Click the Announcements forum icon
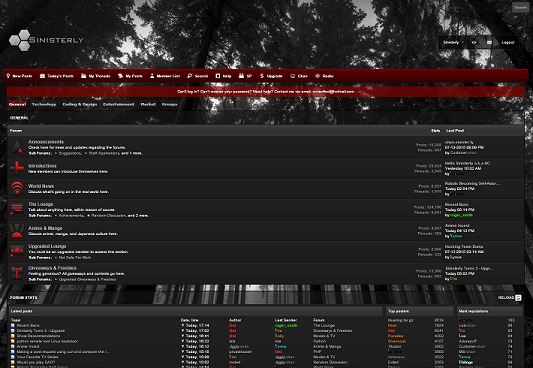 17,147
